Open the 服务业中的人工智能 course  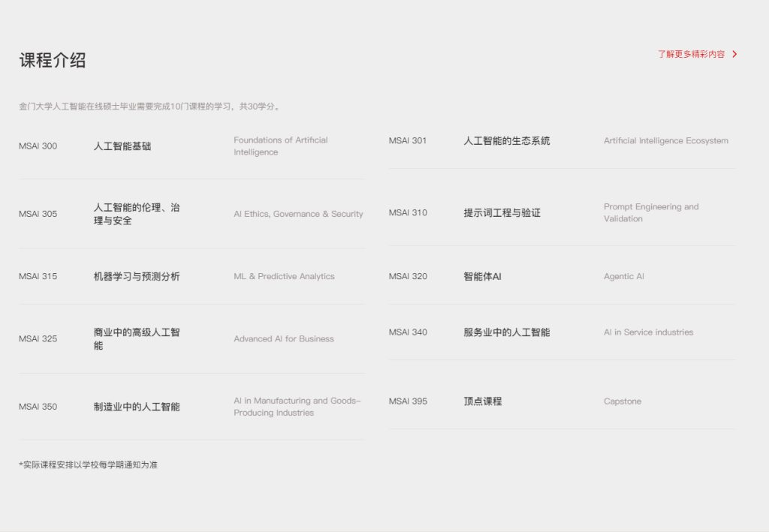pyautogui.click(x=507, y=332)
